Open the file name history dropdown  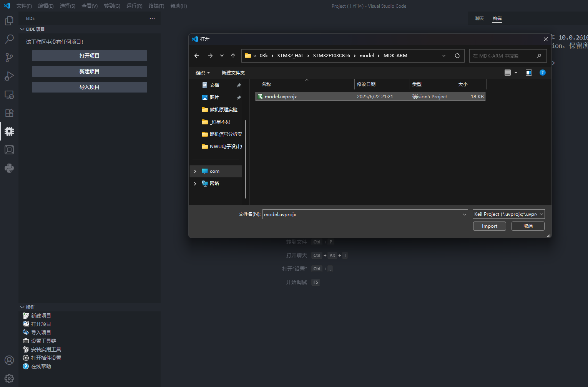point(464,215)
